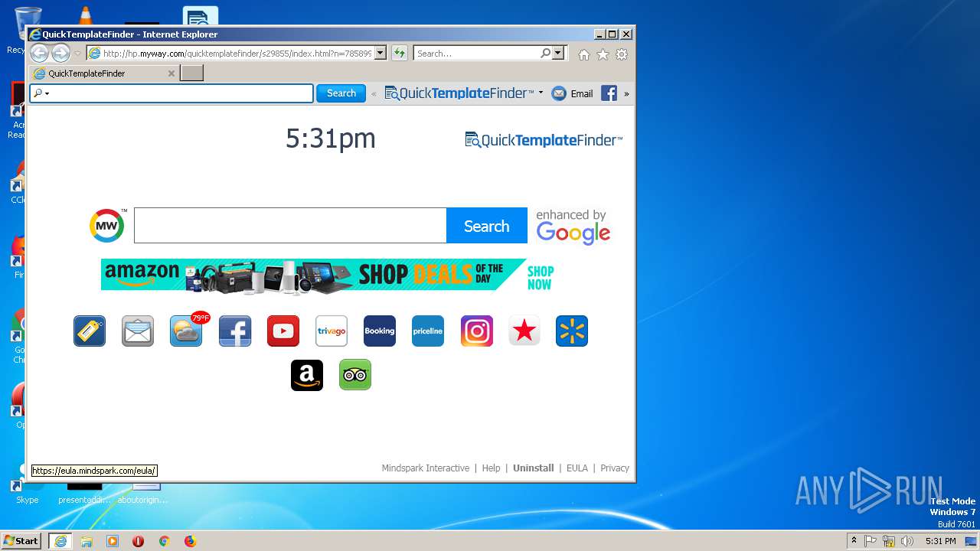This screenshot has height=551, width=980.
Task: Show hidden system tray icons
Action: [x=854, y=541]
